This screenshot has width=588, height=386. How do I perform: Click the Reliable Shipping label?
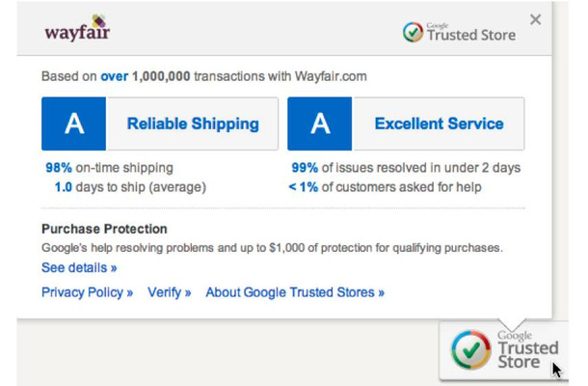193,124
